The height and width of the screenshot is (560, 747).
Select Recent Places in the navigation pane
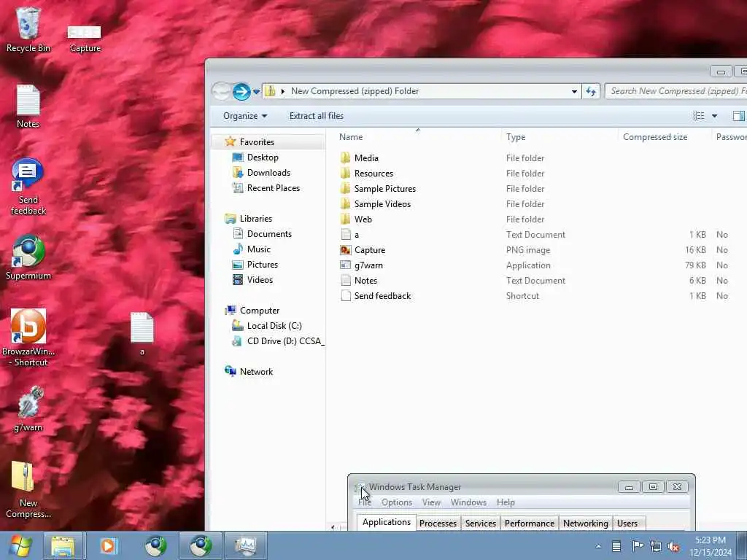pos(274,188)
